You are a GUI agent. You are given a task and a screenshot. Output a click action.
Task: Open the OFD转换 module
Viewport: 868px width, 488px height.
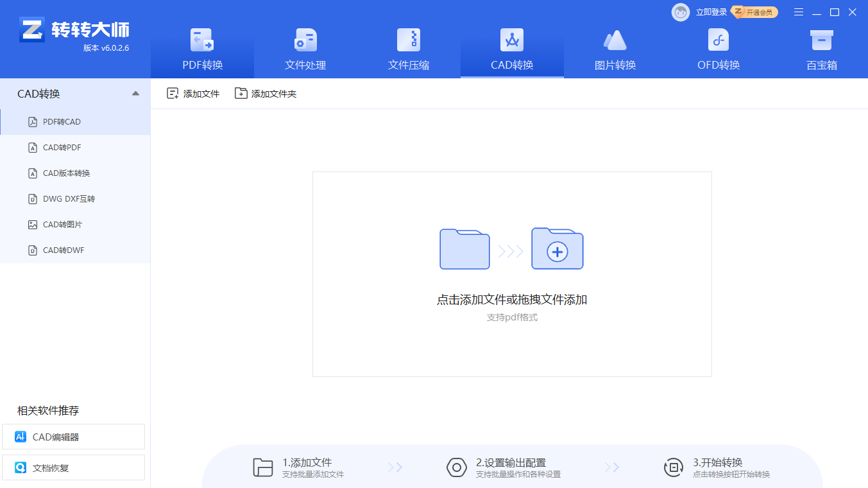(718, 48)
